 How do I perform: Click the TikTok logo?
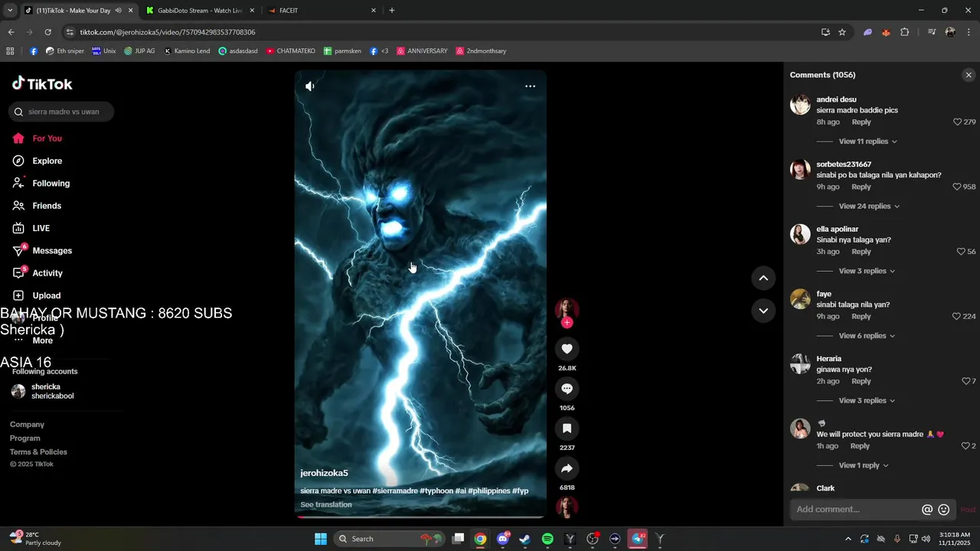42,84
